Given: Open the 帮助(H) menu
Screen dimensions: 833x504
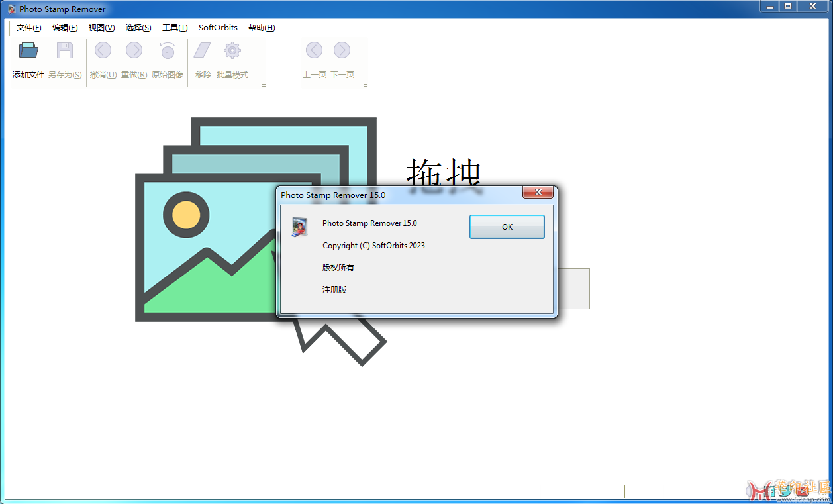Looking at the screenshot, I should (262, 28).
